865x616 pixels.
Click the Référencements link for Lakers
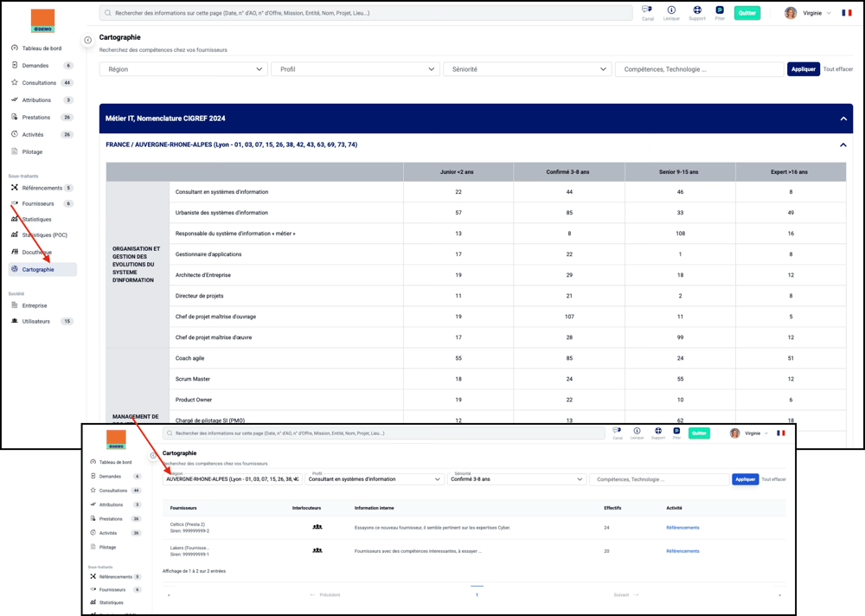click(x=682, y=551)
